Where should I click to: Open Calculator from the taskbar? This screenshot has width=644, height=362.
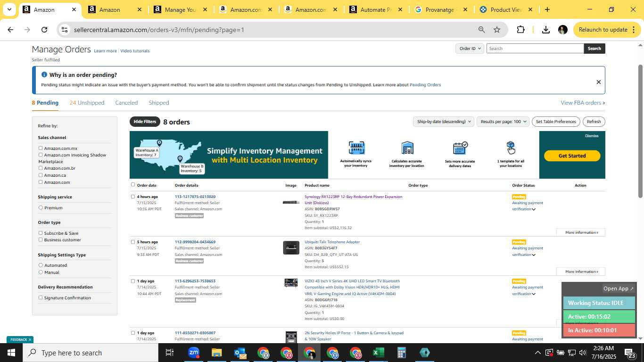402,353
